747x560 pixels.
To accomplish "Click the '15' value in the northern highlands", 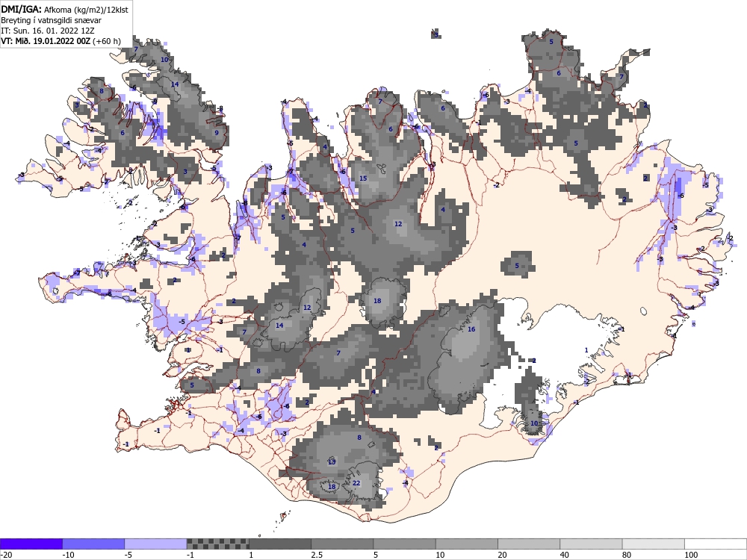I will 363,178.
